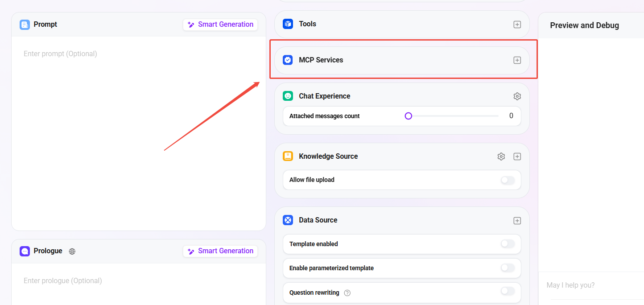Click the Question rewriting help icon
This screenshot has height=305, width=644.
(x=347, y=293)
